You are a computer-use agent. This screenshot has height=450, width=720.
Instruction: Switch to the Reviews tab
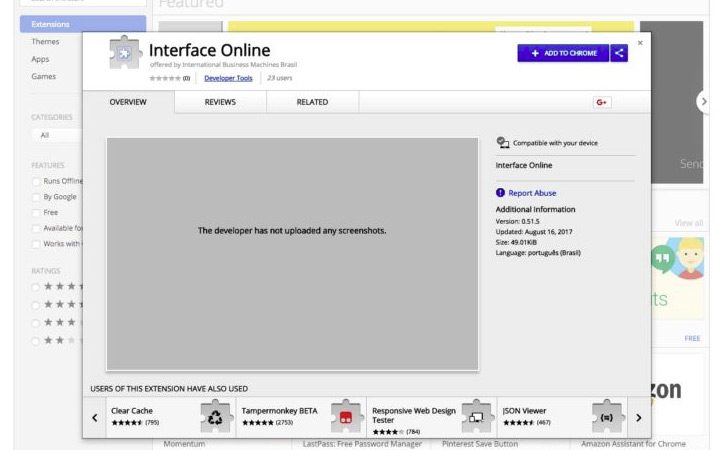coord(220,102)
